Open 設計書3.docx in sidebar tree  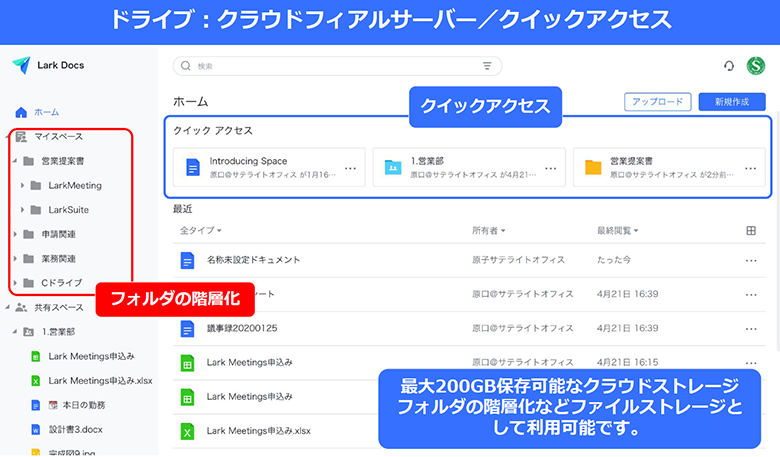76,430
